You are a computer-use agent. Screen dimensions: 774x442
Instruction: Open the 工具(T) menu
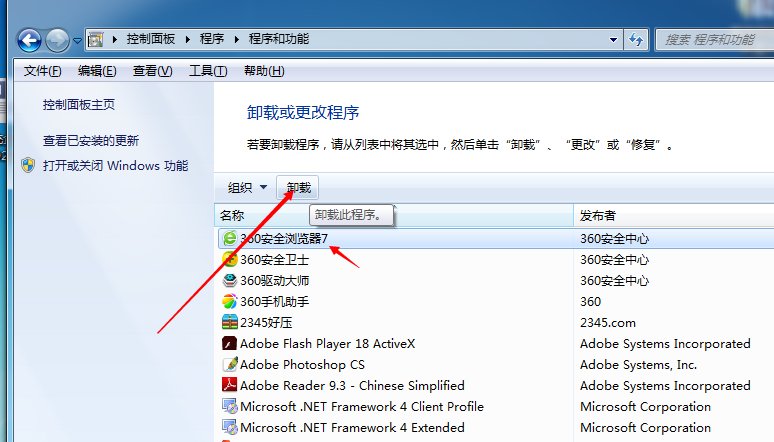pos(208,71)
